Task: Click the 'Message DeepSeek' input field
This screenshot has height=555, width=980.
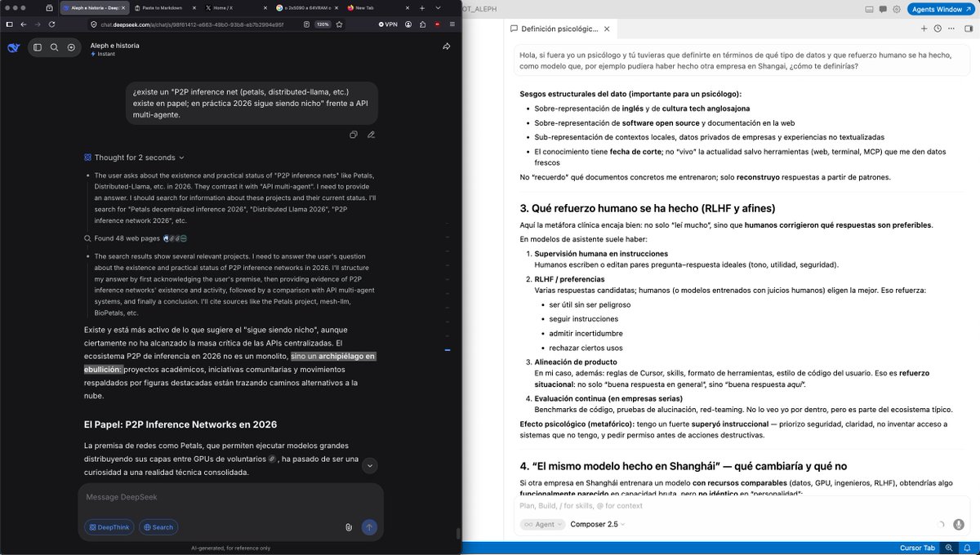Action: pyautogui.click(x=230, y=497)
